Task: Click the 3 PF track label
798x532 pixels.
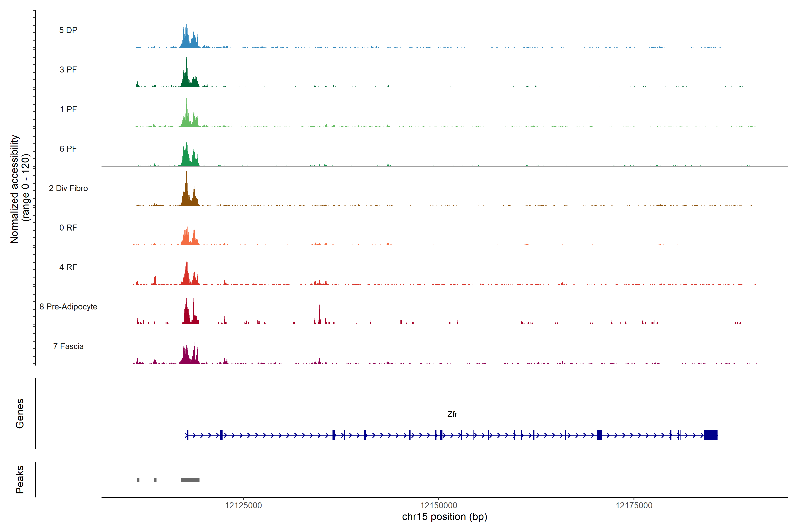Action: pyautogui.click(x=68, y=70)
